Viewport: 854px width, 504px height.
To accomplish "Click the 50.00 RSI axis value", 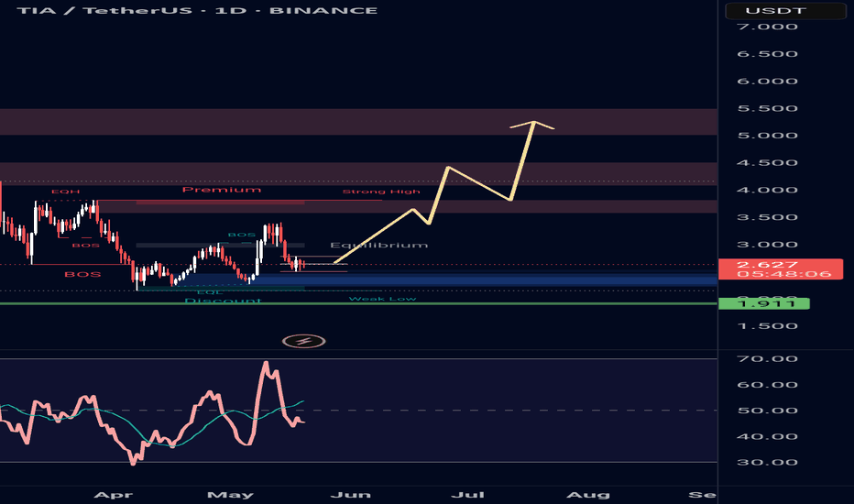I will (767, 411).
